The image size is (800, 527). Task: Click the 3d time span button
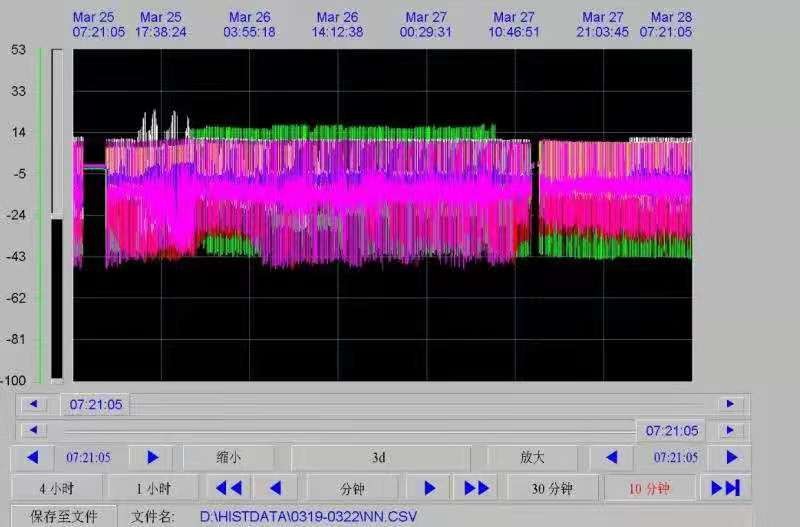379,457
